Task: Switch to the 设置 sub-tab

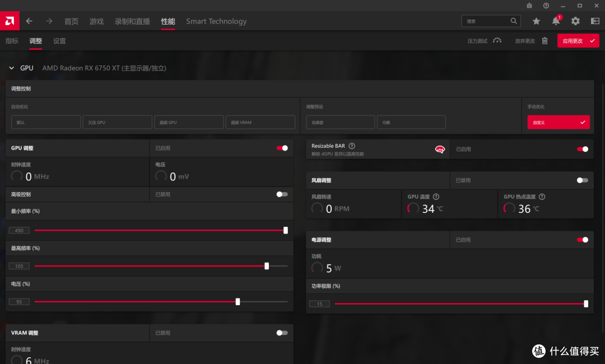Action: (59, 41)
